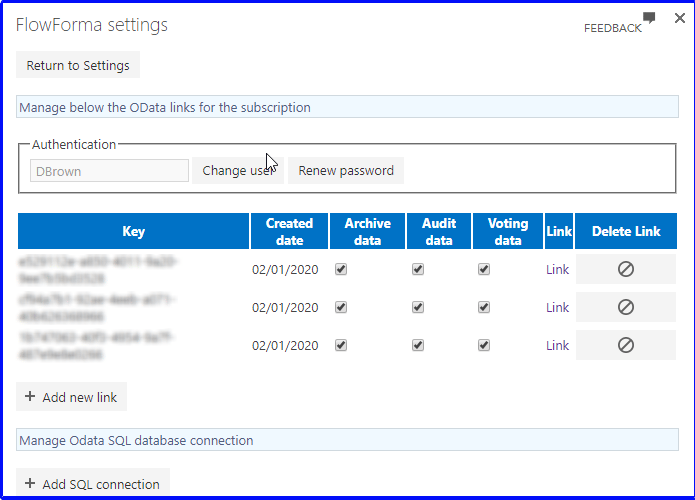
Task: Delete the third row's OData link
Action: click(x=626, y=345)
